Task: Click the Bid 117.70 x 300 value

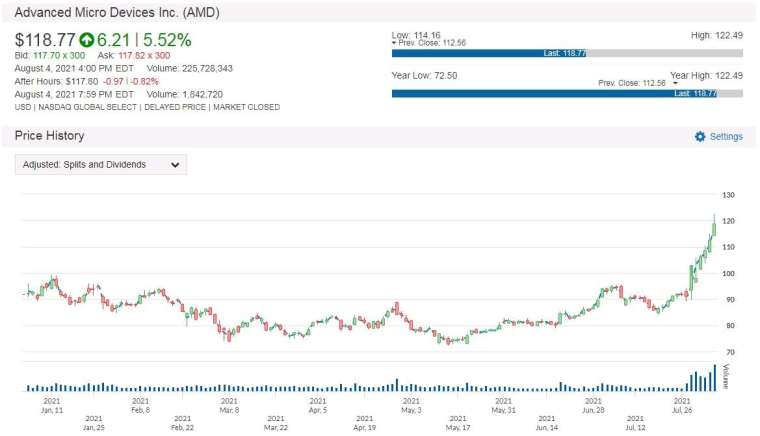Action: 59,56
